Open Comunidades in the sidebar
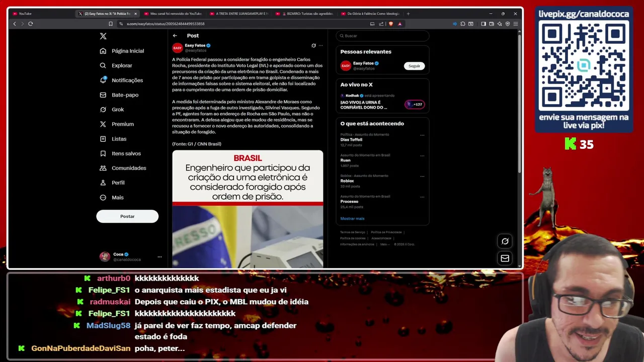The height and width of the screenshot is (362, 644). point(123,168)
